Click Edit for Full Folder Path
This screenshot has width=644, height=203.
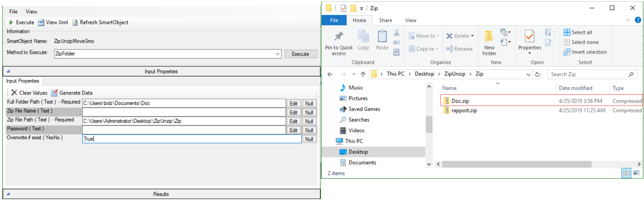click(x=293, y=103)
